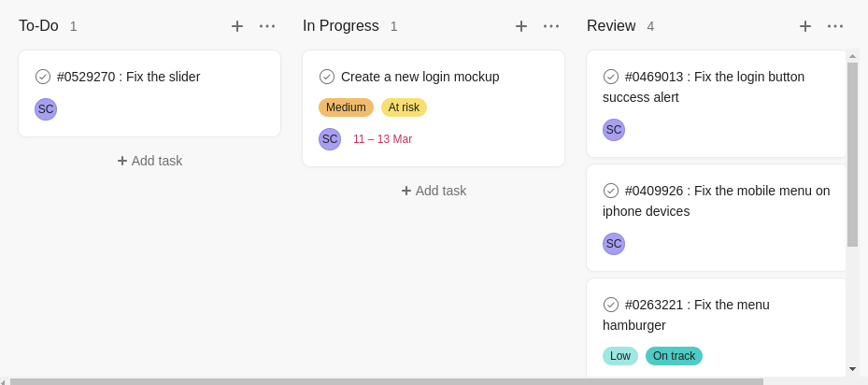Click the In Progress column plus icon
The width and height of the screenshot is (868, 385).
pos(521,26)
